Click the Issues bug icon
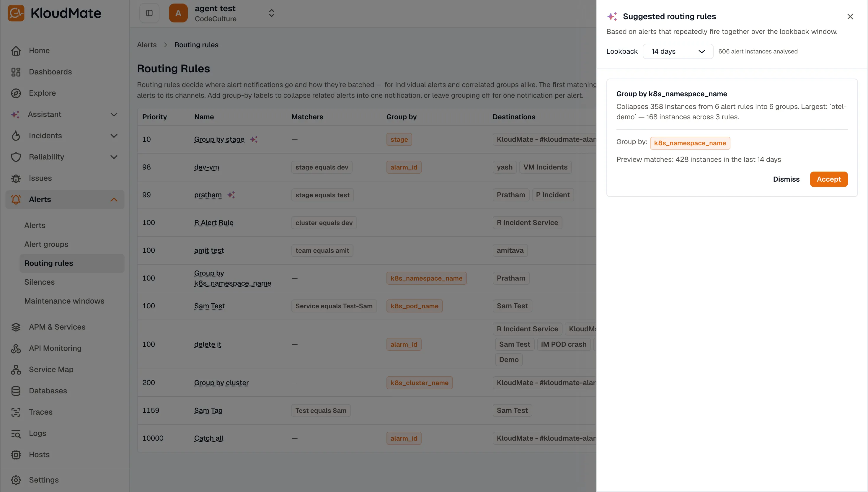The image size is (868, 492). point(16,178)
